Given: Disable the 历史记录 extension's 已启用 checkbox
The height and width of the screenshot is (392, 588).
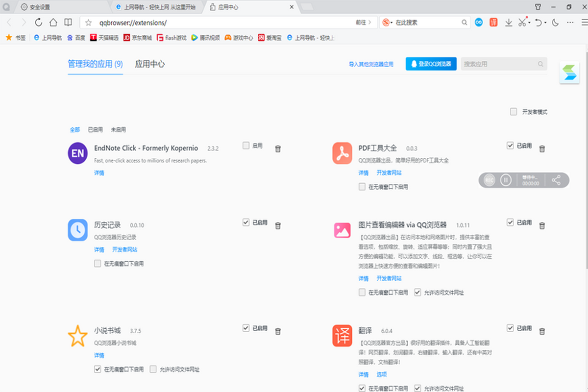Looking at the screenshot, I should 246,222.
